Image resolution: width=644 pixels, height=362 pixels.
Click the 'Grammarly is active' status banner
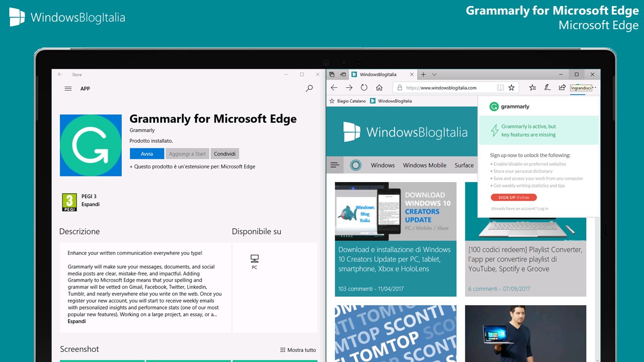pyautogui.click(x=538, y=131)
